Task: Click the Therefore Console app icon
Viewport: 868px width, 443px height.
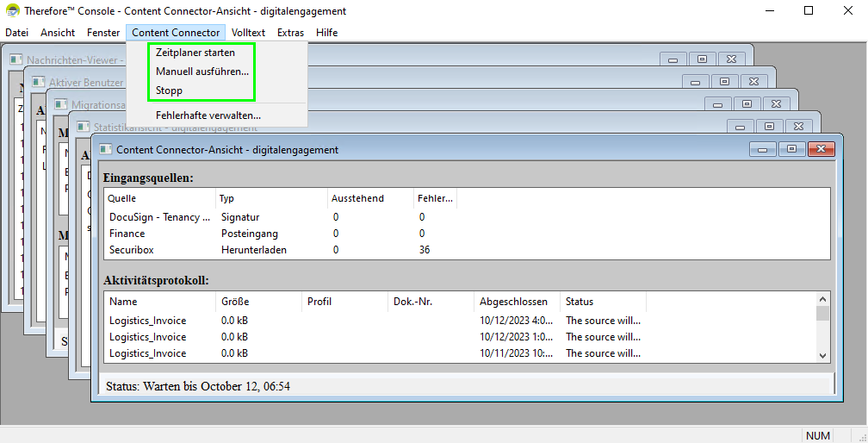Action: point(12,10)
